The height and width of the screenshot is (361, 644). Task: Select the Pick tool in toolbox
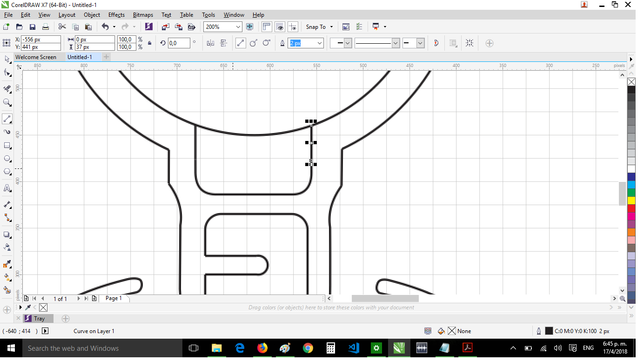(x=7, y=59)
